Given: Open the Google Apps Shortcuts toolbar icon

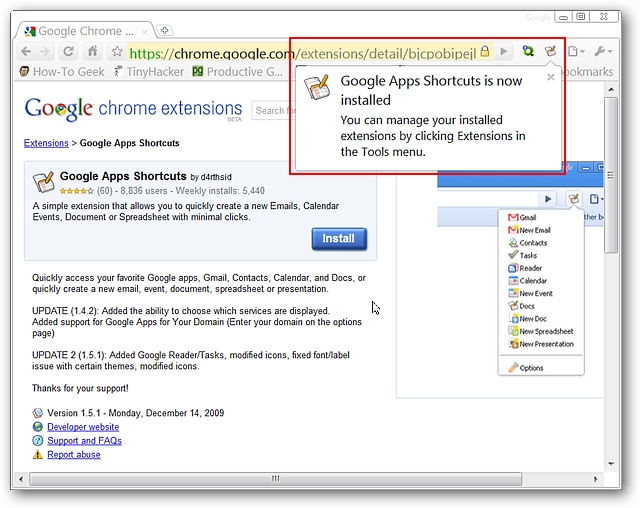Looking at the screenshot, I should 550,51.
